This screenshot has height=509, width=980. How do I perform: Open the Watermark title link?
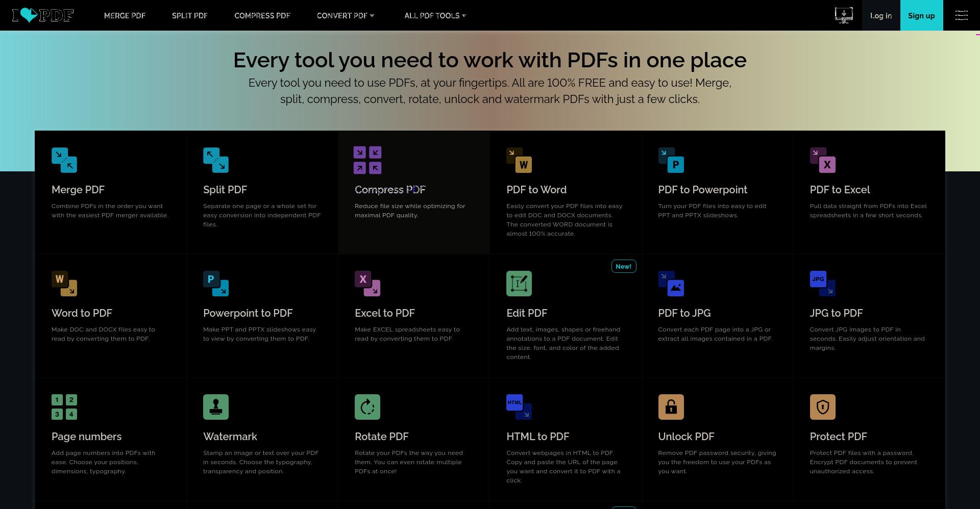tap(230, 437)
